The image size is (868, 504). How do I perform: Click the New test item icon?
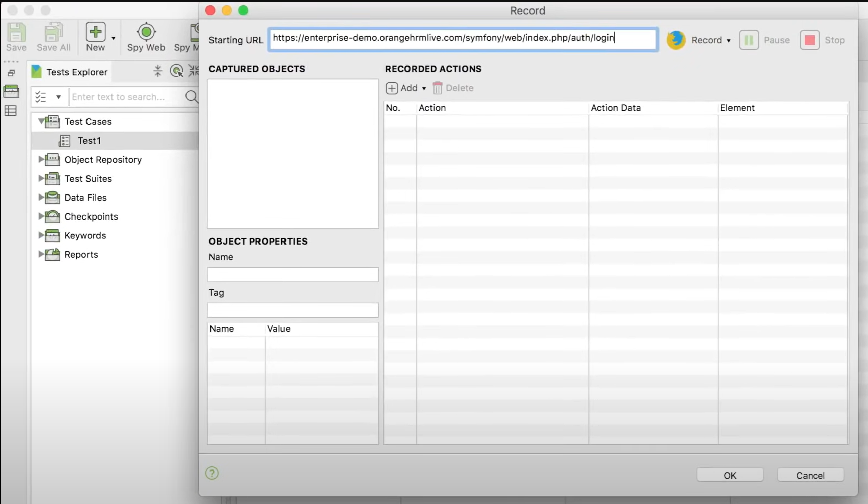click(95, 32)
